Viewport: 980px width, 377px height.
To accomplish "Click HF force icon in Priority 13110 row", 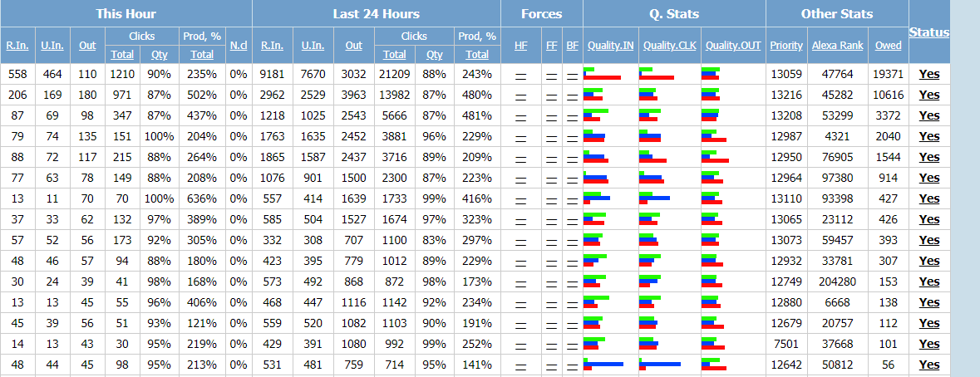I will [520, 201].
